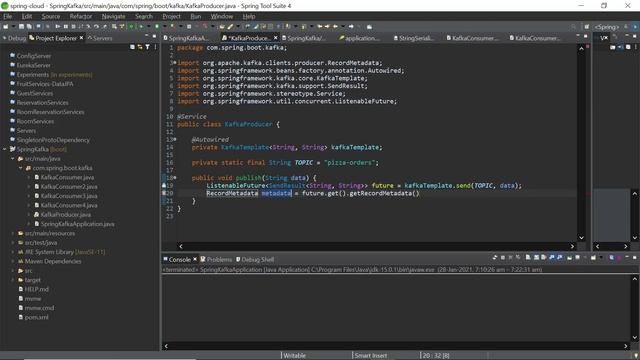Maximize the Console panel
Viewport: 640px width, 360px height.
pos(634,258)
